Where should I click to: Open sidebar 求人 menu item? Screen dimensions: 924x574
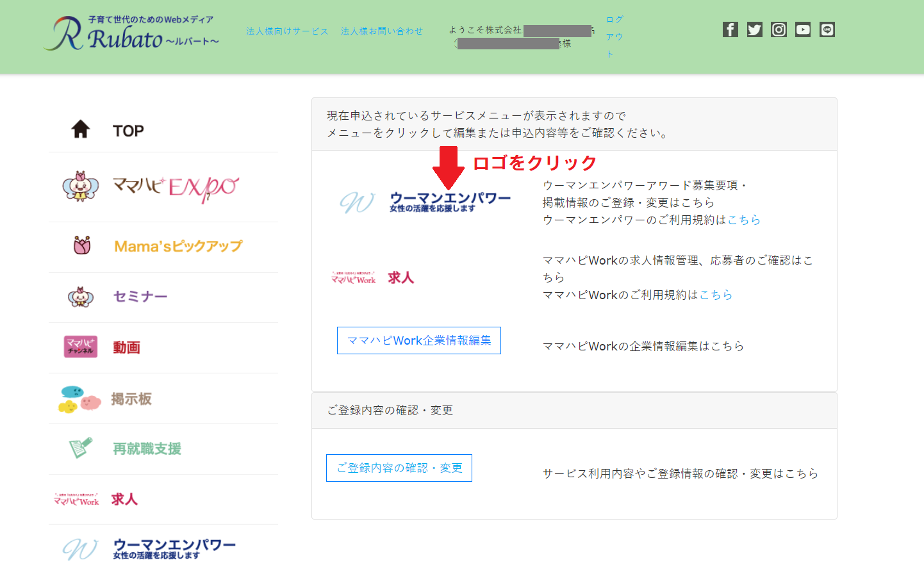pyautogui.click(x=124, y=499)
